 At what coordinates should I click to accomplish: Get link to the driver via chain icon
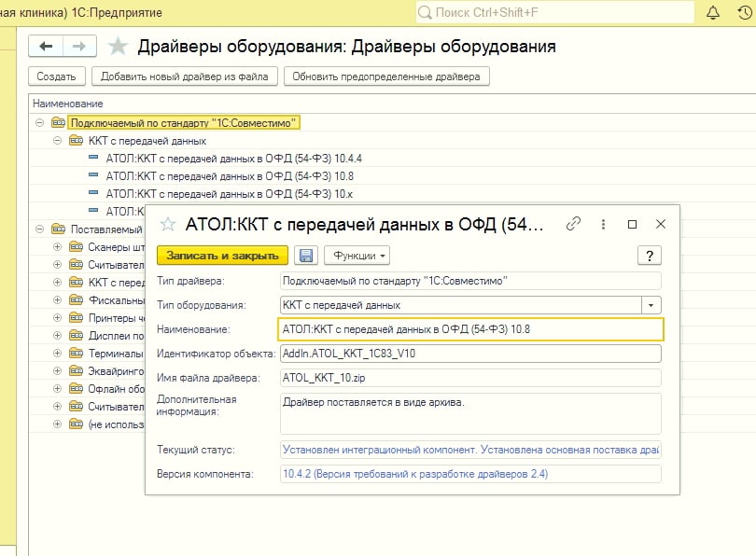coord(573,224)
